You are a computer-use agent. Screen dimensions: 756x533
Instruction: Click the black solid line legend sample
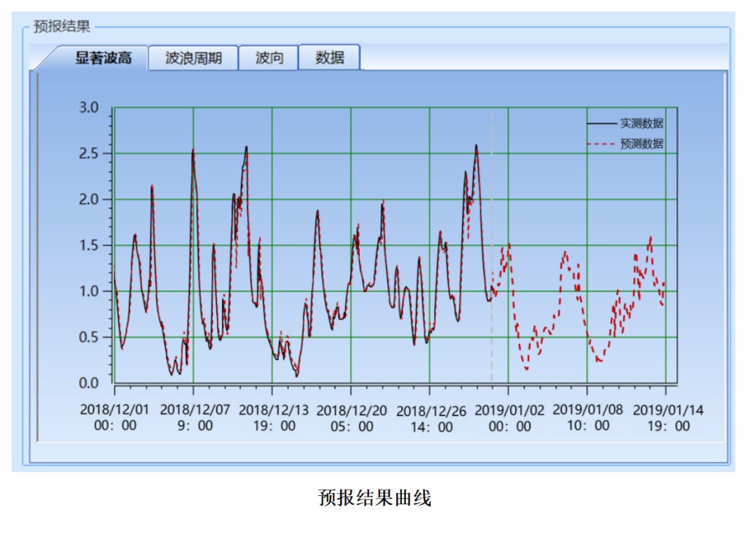pyautogui.click(x=601, y=124)
